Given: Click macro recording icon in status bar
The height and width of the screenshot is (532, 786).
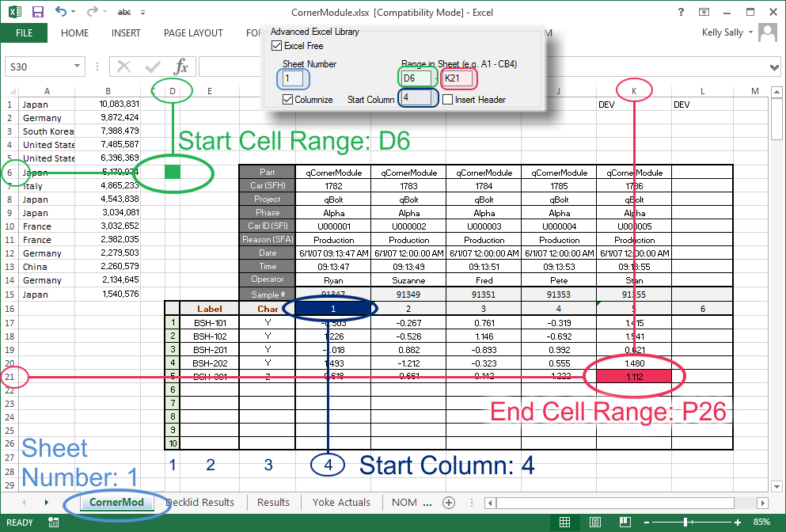Looking at the screenshot, I should [53, 522].
